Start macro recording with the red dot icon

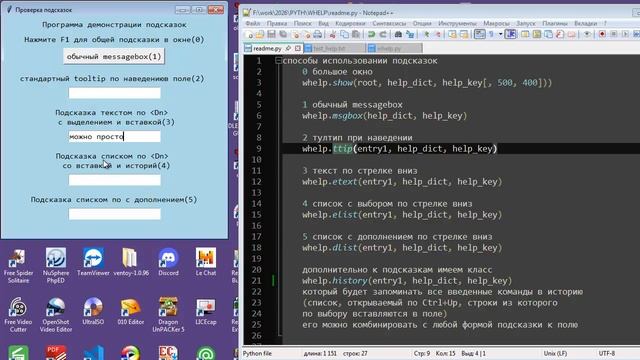pyautogui.click(x=602, y=35)
